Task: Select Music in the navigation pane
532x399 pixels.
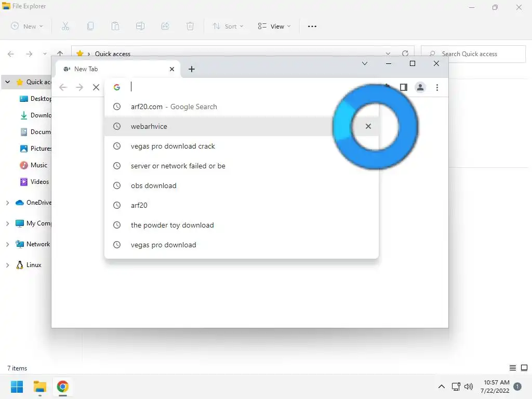Action: coord(34,165)
